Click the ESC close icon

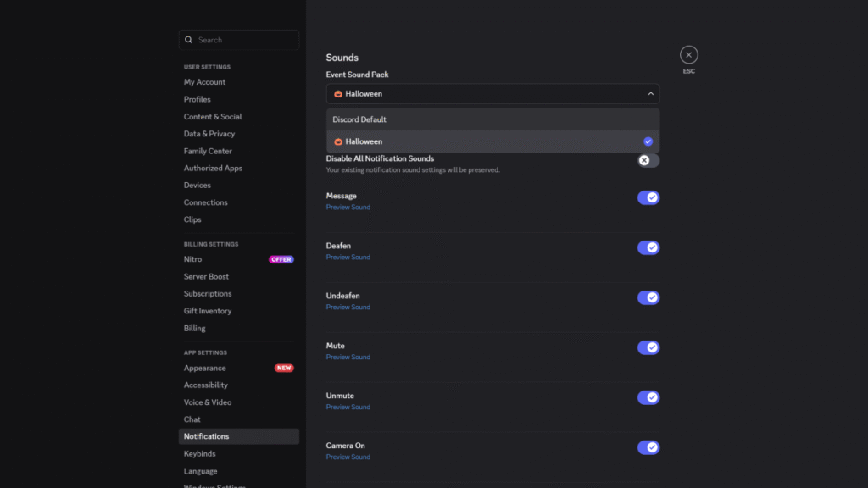coord(688,54)
